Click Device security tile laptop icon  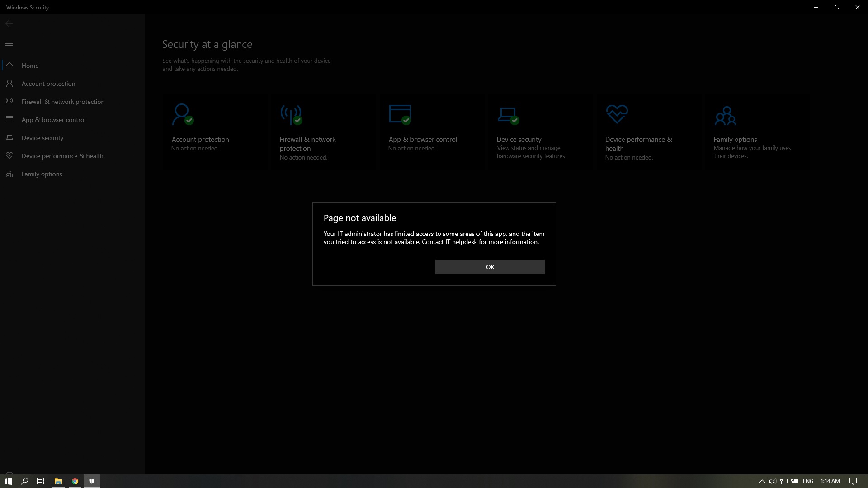point(508,116)
